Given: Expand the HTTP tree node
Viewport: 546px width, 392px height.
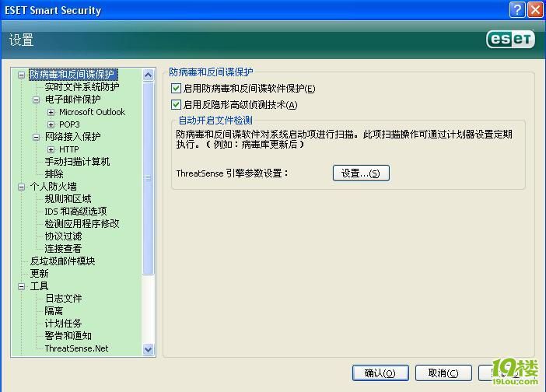Looking at the screenshot, I should click(51, 149).
